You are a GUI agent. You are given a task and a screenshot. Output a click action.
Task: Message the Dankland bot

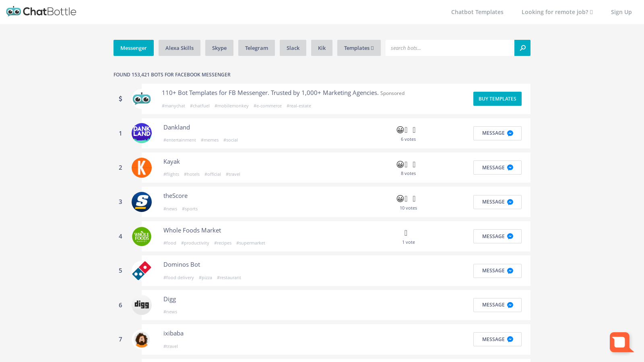pyautogui.click(x=497, y=133)
